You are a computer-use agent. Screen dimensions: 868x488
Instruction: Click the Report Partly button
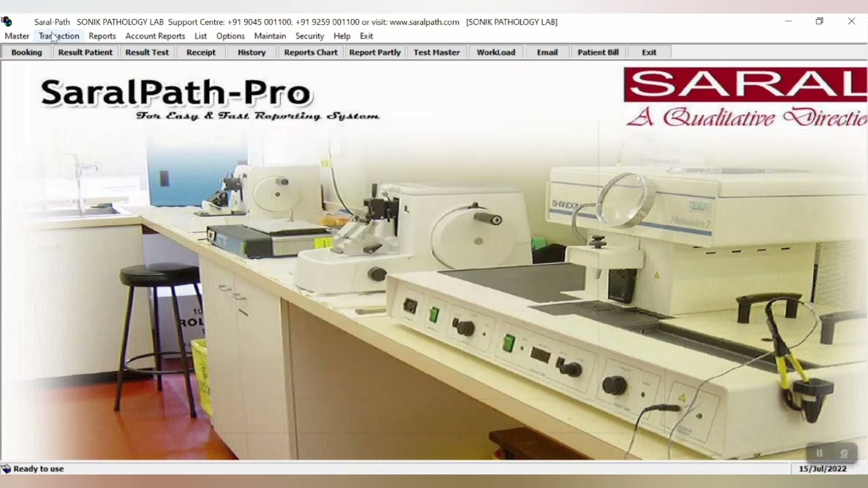point(375,52)
